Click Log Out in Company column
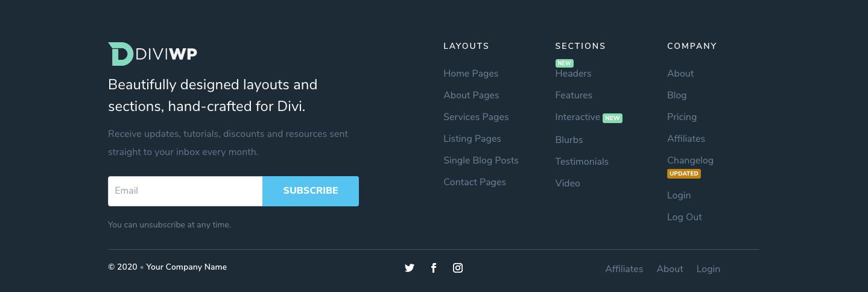This screenshot has height=292, width=868. [685, 217]
